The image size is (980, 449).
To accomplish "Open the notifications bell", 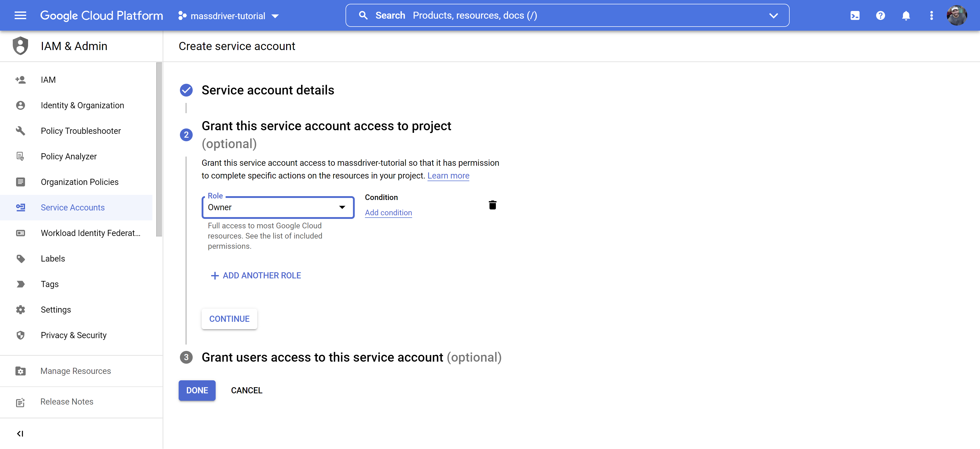I will [x=906, y=16].
